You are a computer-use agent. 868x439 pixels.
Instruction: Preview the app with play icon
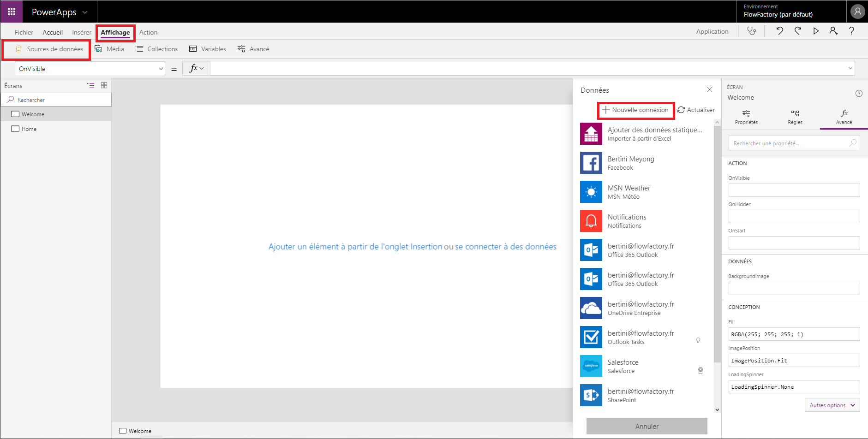tap(816, 31)
